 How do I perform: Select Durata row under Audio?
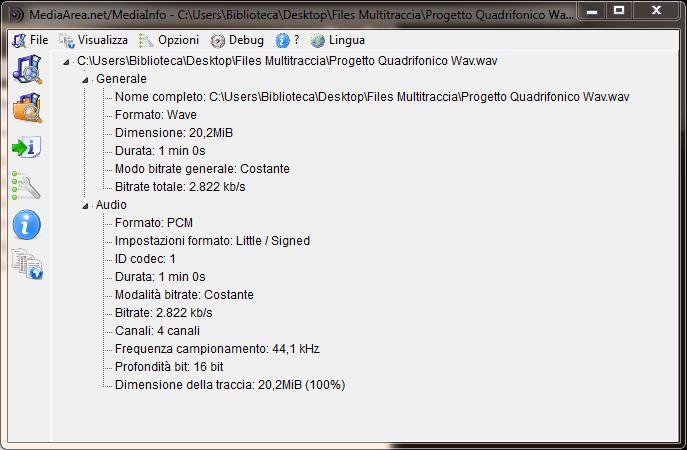(x=160, y=276)
